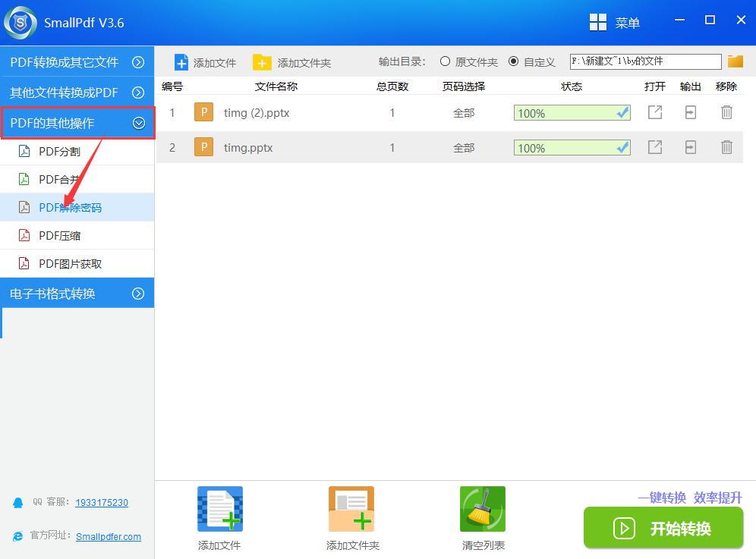Click the yellow folder icon beside the output path
756x559 pixels.
pos(734,61)
